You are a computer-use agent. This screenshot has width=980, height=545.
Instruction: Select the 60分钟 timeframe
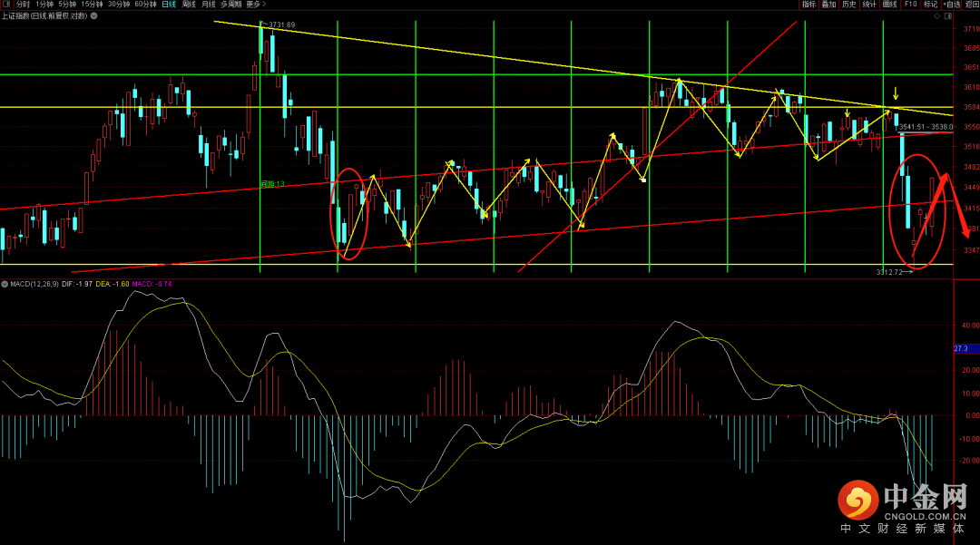(145, 5)
